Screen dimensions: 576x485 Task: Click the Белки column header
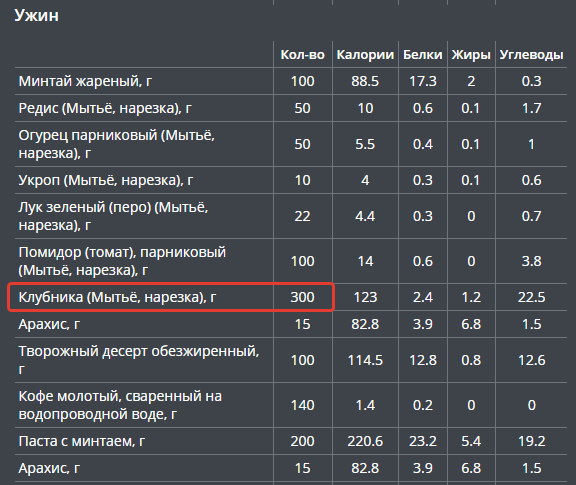point(422,55)
